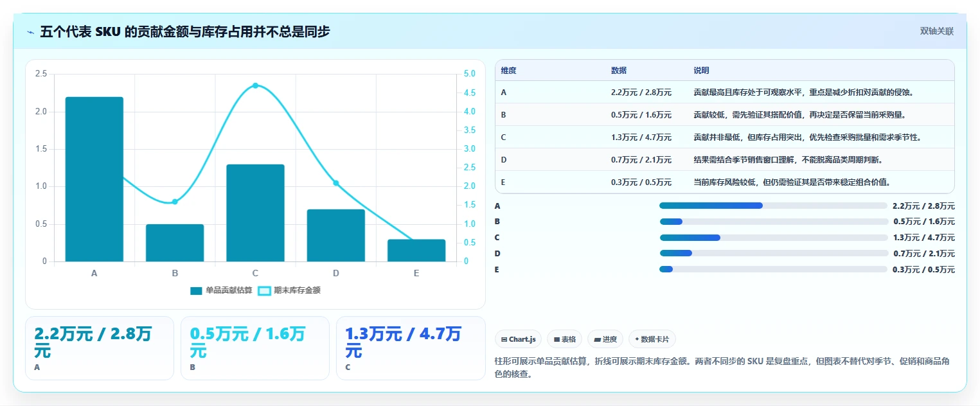Click bar D in the chart

(x=336, y=235)
